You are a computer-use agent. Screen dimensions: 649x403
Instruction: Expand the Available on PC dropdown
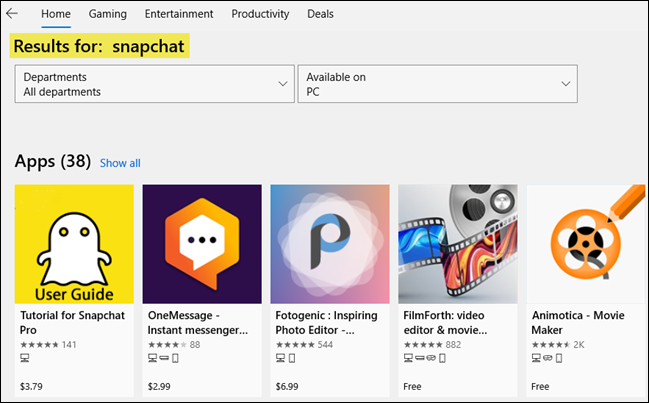tap(437, 84)
